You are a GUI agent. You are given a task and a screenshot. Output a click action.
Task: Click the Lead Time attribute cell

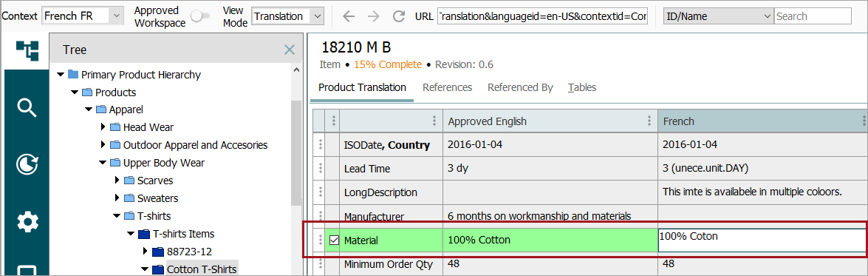391,169
